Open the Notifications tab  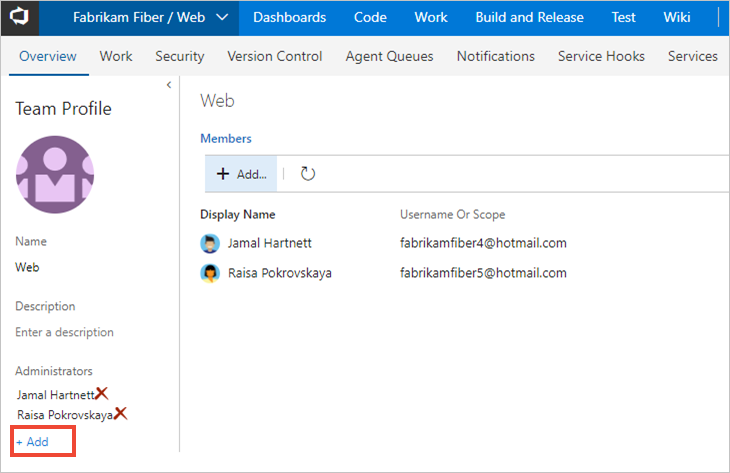pos(496,56)
